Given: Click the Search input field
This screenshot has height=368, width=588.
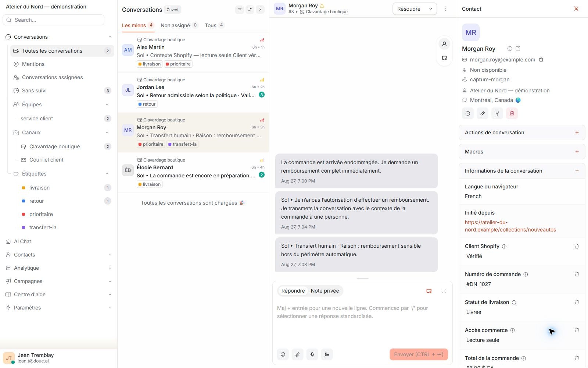Looking at the screenshot, I should click(x=54, y=20).
